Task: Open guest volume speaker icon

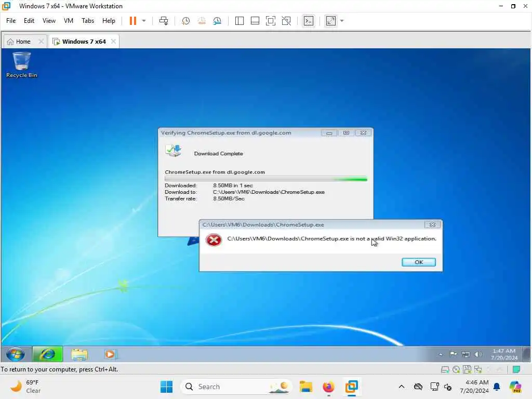Action: 478,354
